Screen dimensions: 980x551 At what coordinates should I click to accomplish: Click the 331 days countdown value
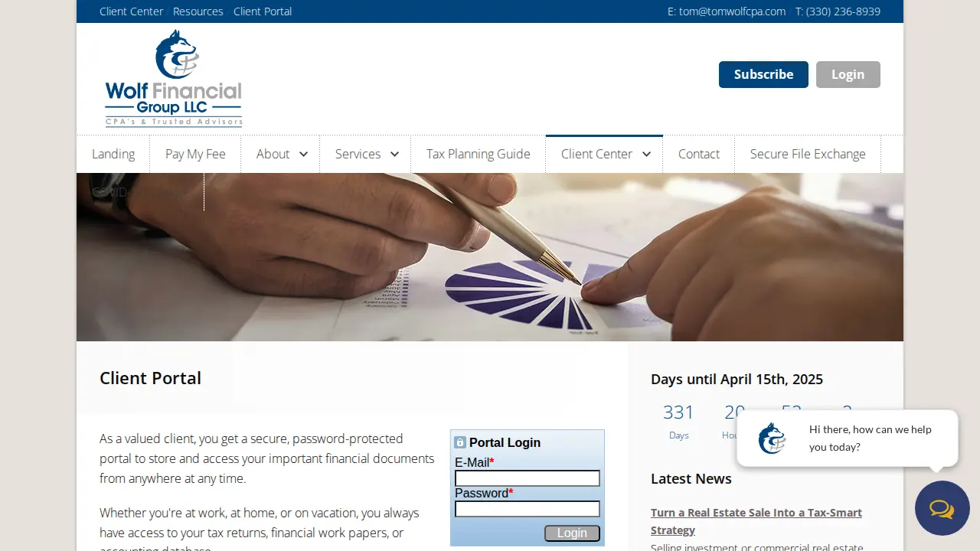(678, 412)
